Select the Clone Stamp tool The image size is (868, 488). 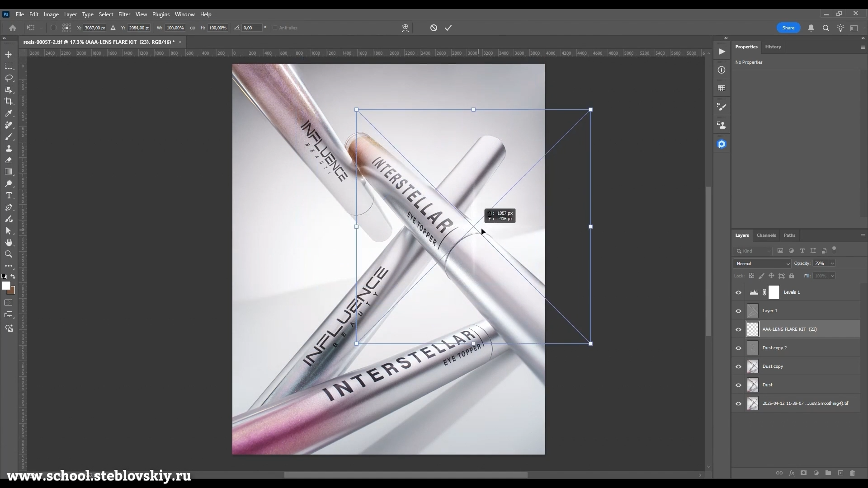click(9, 149)
